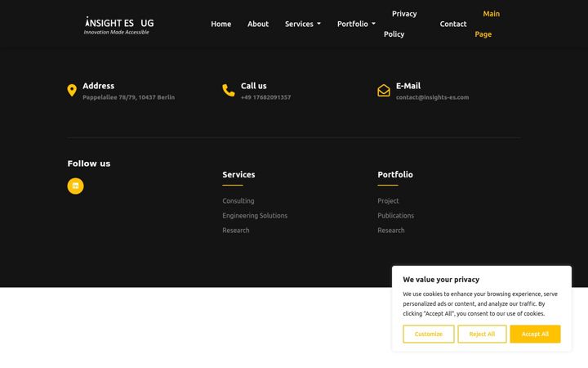The image size is (588, 368).
Task: Click the phone number +49 17682091357
Action: (265, 97)
